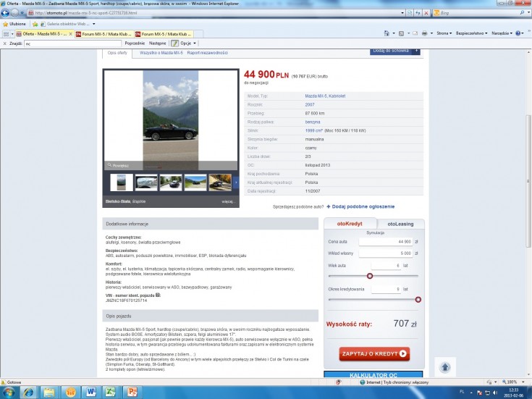
Task: Click the Znajdź search text field
Action: pos(72,43)
